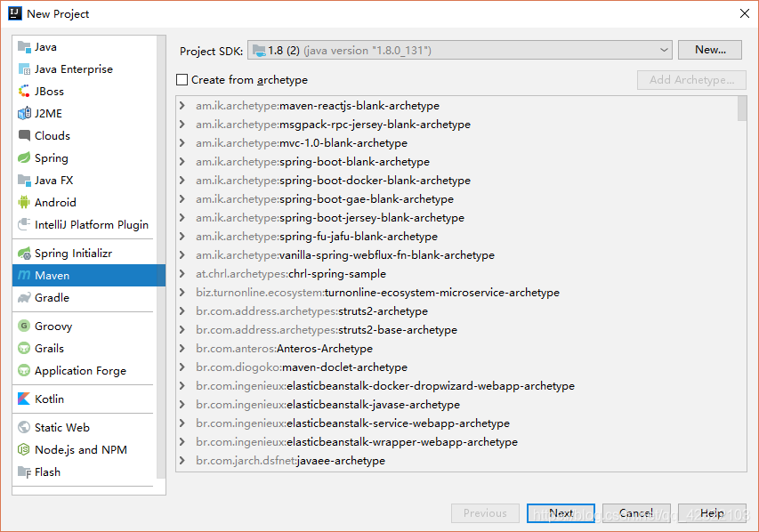Select the spring-boot-blank-archetype row
This screenshot has width=759, height=532.
tap(457, 162)
